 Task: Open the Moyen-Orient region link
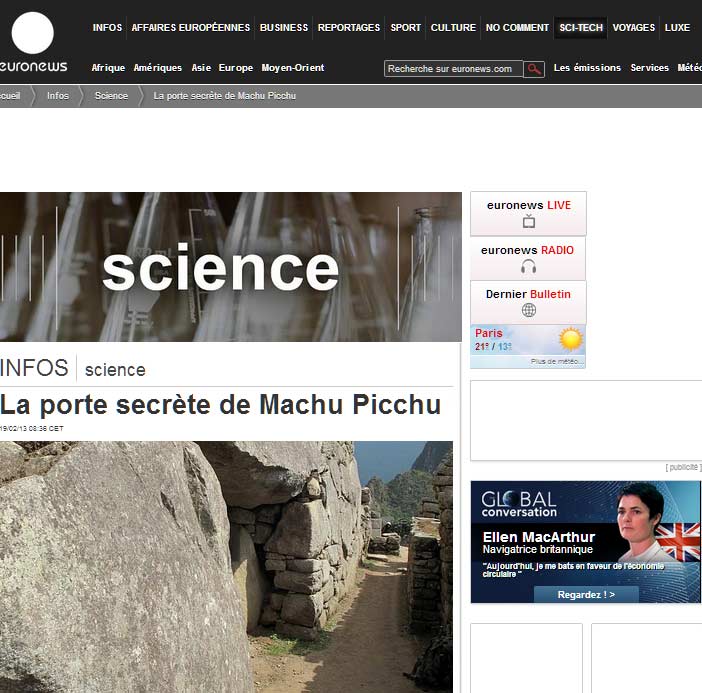coord(293,68)
